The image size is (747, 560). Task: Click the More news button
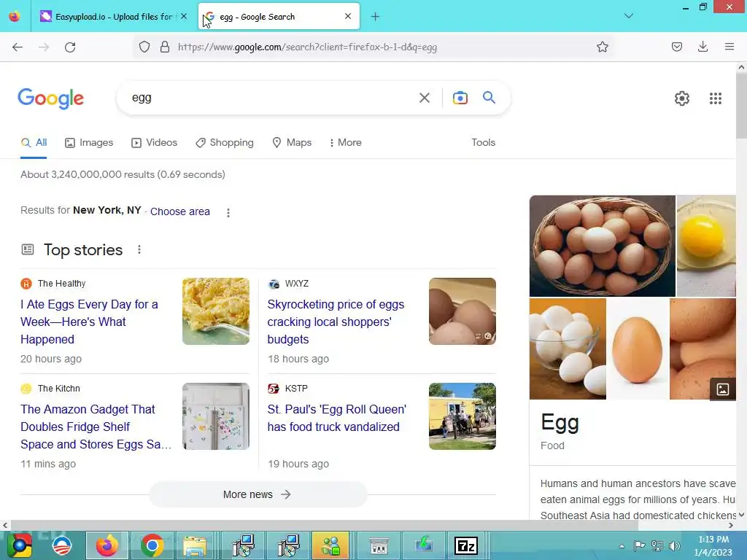(x=258, y=494)
